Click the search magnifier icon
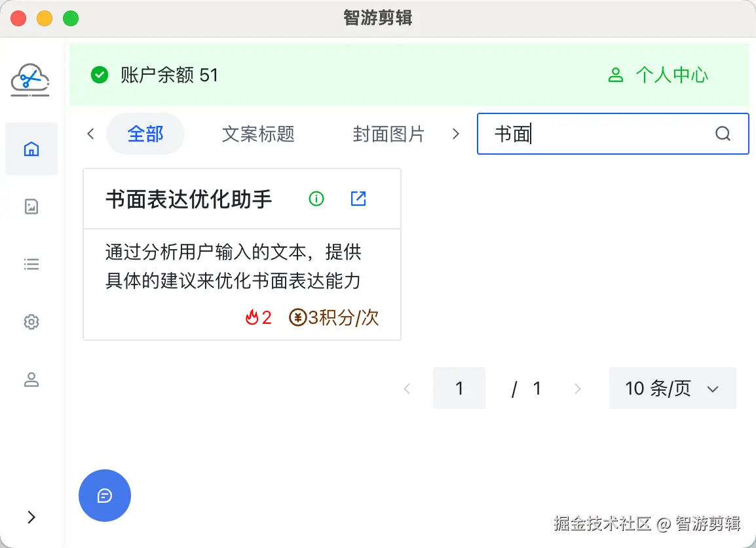 723,134
